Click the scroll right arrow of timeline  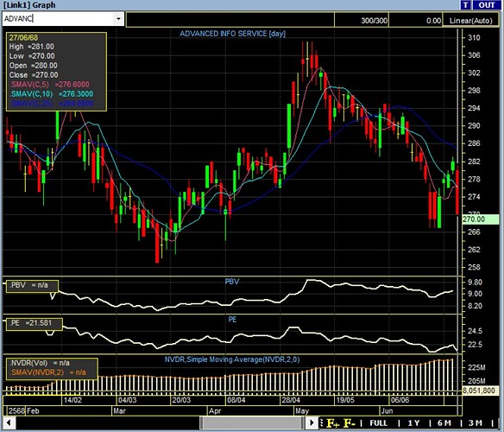pos(312,422)
